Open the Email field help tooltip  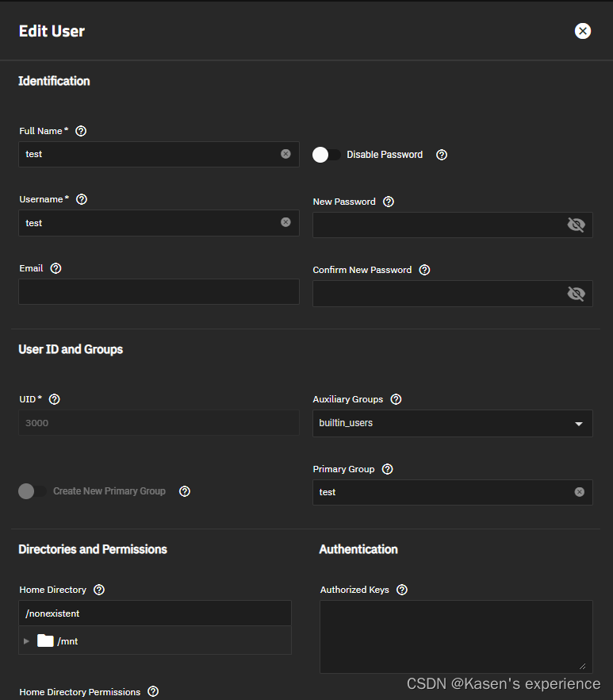(x=56, y=268)
